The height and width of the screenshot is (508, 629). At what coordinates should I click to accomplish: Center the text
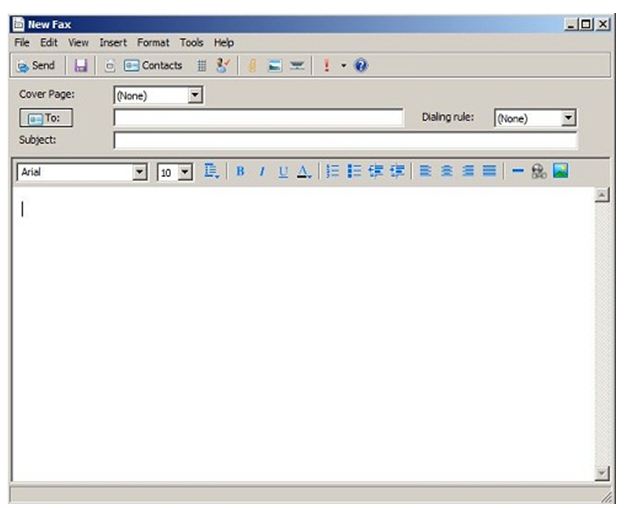[446, 171]
